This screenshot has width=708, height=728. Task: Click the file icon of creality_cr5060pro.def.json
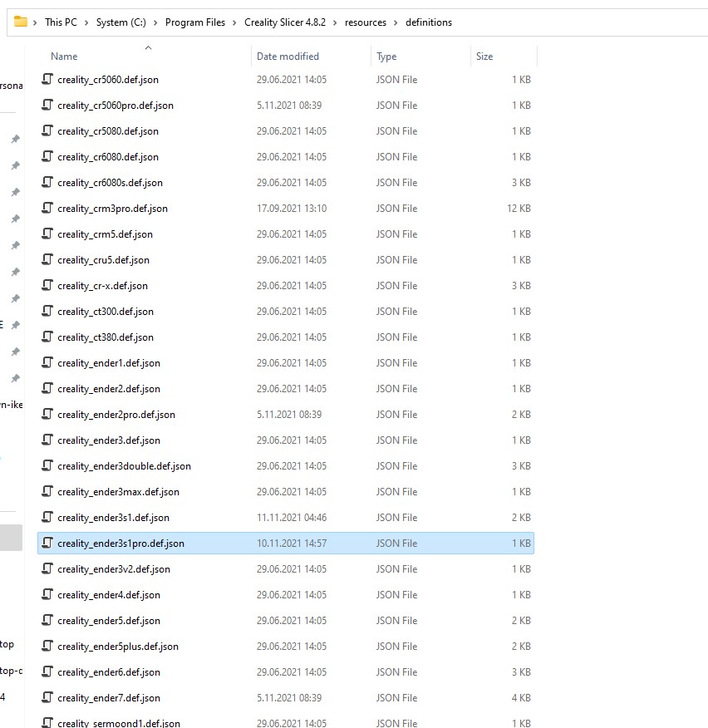point(47,105)
